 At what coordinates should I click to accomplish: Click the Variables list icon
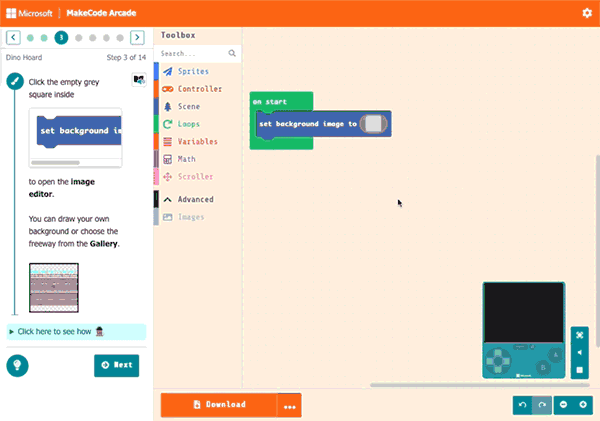point(168,142)
